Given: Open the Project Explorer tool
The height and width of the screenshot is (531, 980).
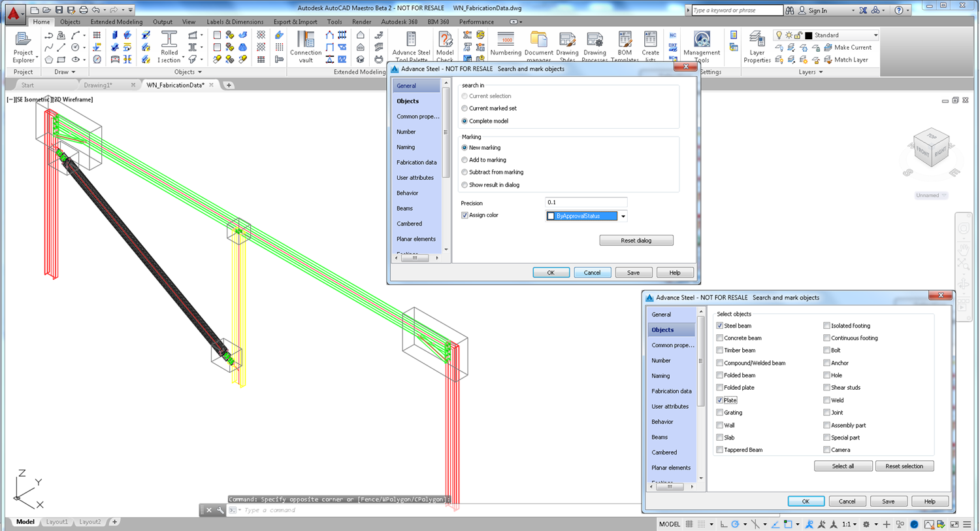Looking at the screenshot, I should 24,47.
